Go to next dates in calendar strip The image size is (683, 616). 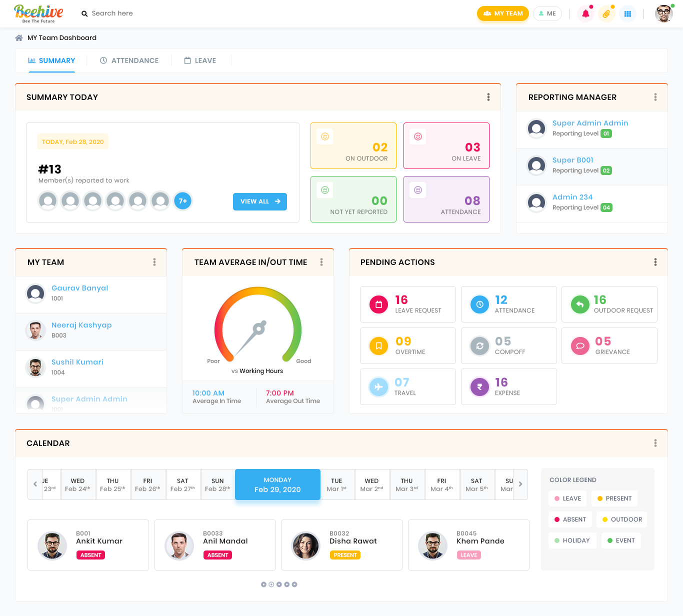[520, 484]
